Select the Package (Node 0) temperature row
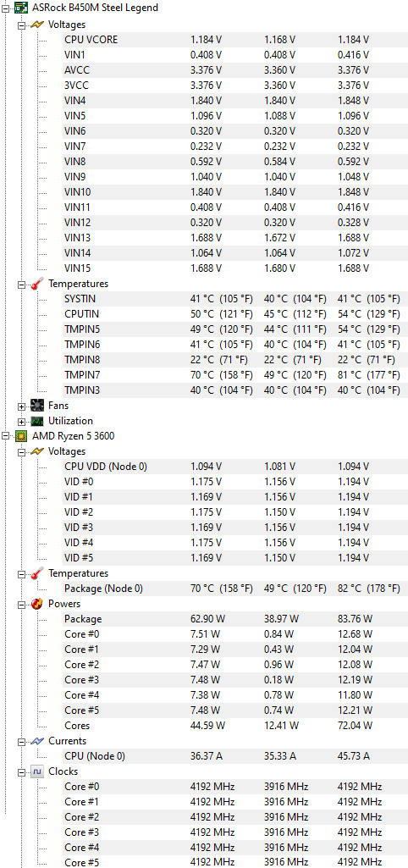The height and width of the screenshot is (868, 408). click(234, 589)
